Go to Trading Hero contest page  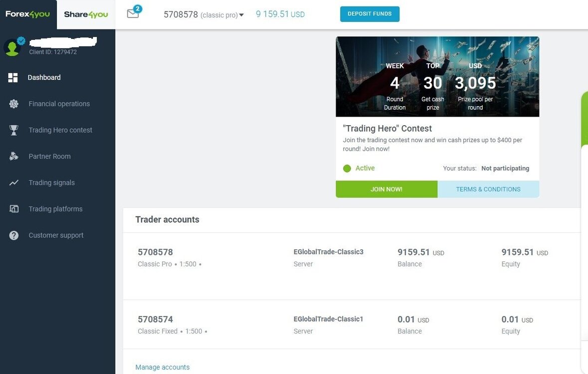tap(60, 130)
